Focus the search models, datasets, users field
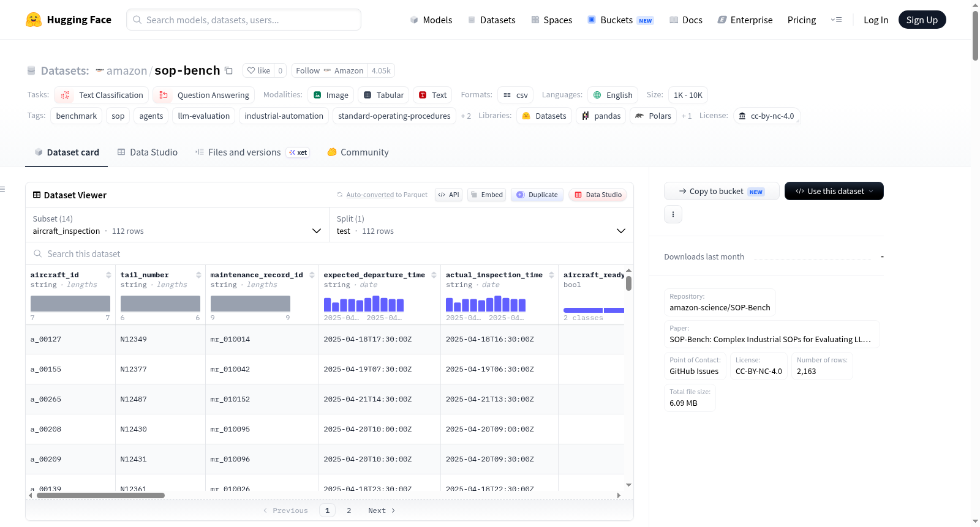The image size is (980, 527). coord(244,20)
